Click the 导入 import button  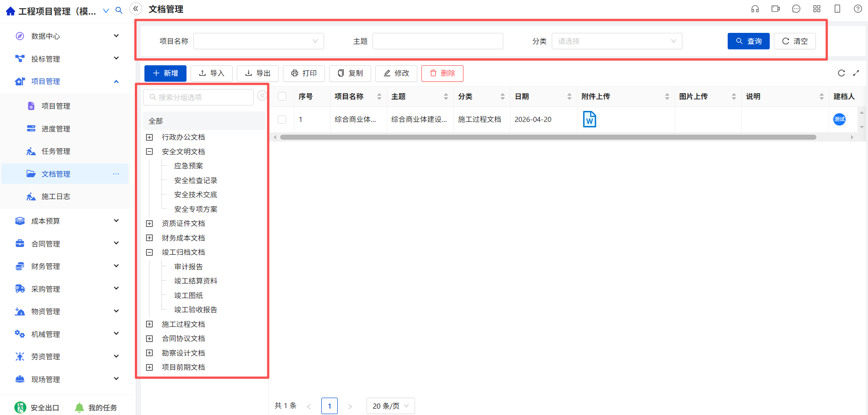pyautogui.click(x=212, y=74)
